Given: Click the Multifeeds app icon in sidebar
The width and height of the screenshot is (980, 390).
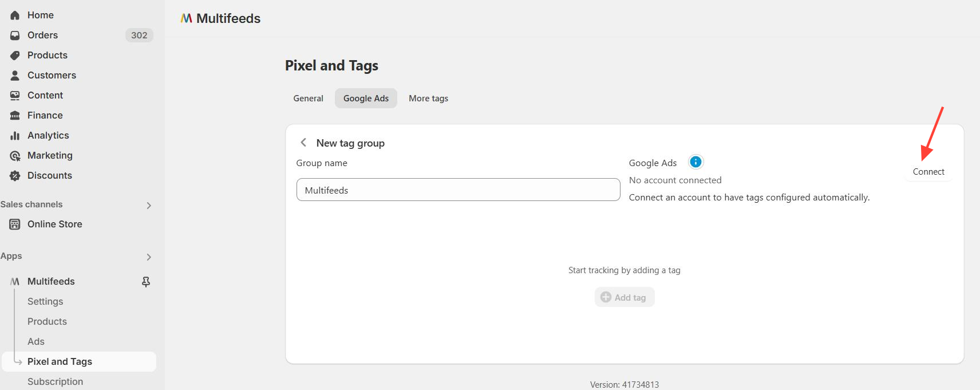Looking at the screenshot, I should coord(15,281).
